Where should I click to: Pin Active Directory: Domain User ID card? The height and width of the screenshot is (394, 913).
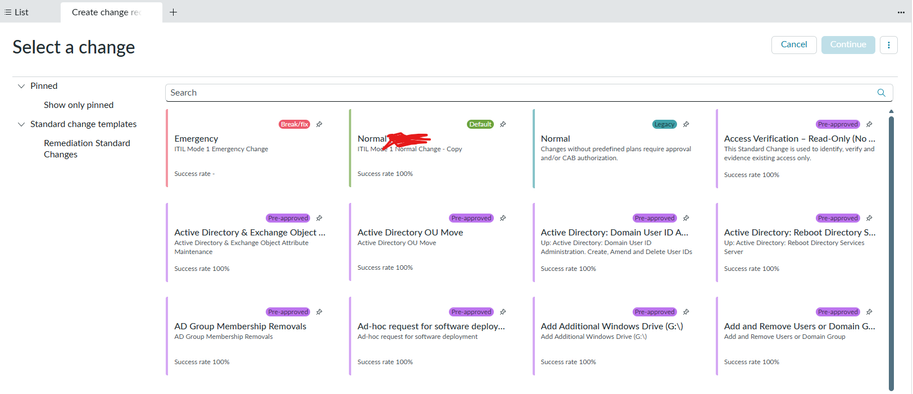point(686,218)
